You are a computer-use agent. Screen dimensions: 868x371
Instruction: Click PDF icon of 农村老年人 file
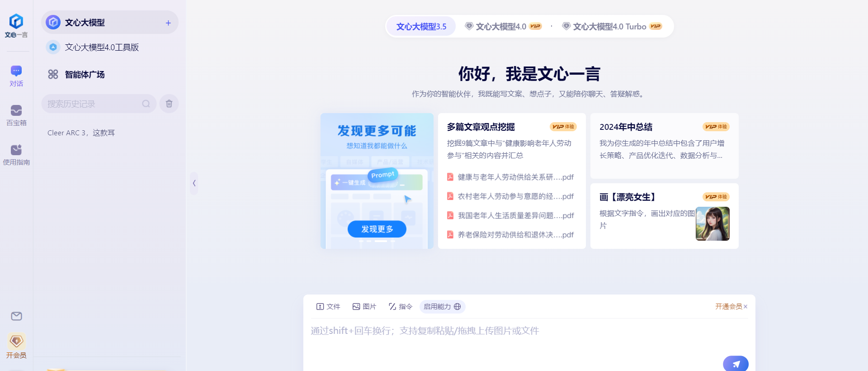[450, 196]
